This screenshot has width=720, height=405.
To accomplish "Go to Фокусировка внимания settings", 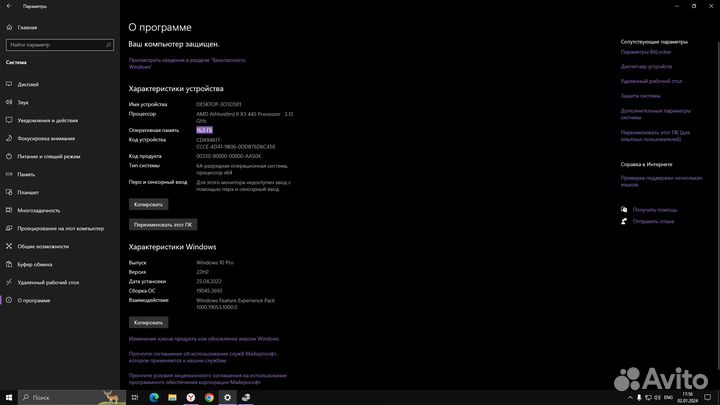I will pos(45,138).
